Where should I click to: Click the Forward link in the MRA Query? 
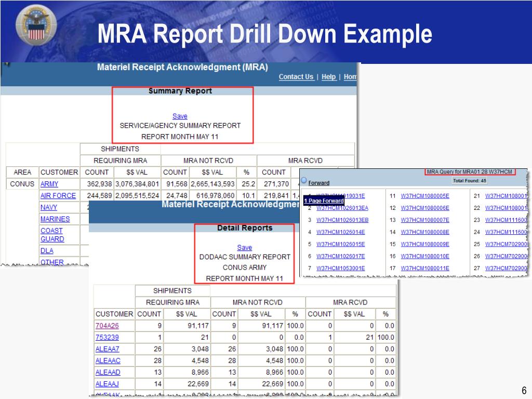tap(319, 183)
